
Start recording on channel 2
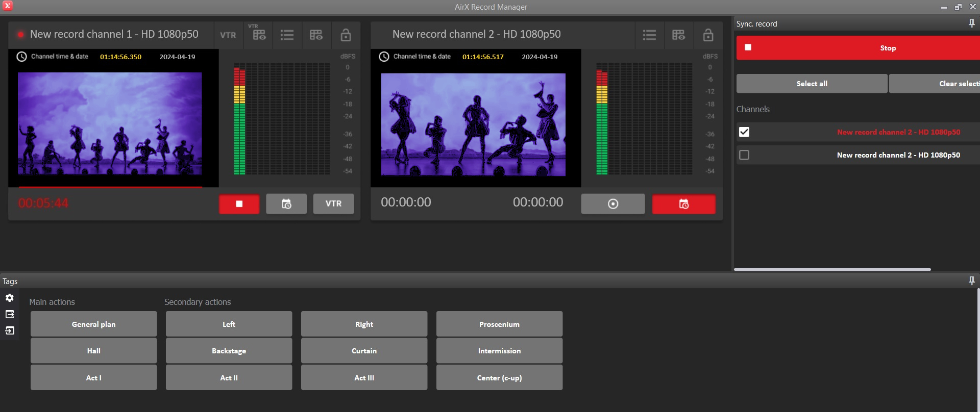(613, 204)
